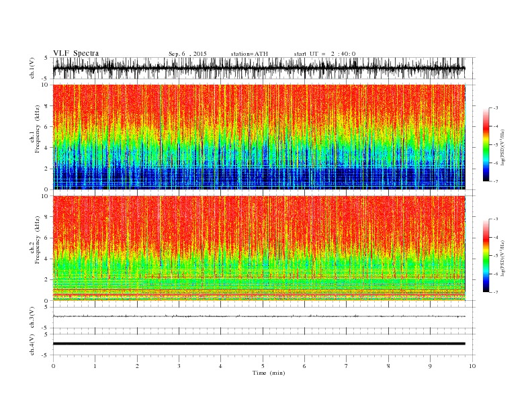
Task: Click time axis tick label "10"
Action: (472, 366)
